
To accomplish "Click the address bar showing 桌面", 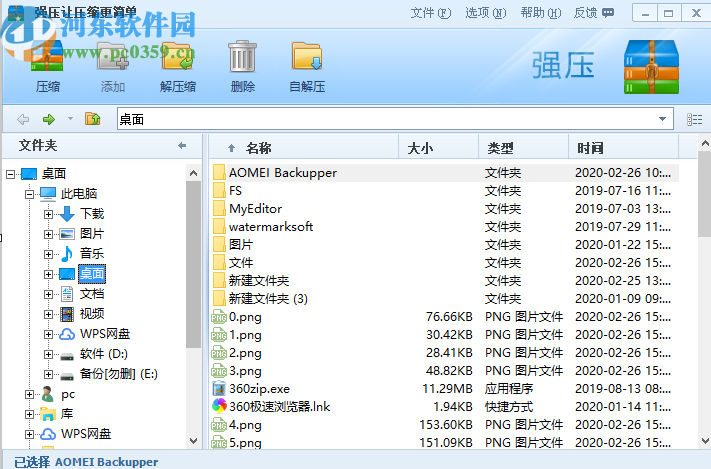I will click(395, 119).
